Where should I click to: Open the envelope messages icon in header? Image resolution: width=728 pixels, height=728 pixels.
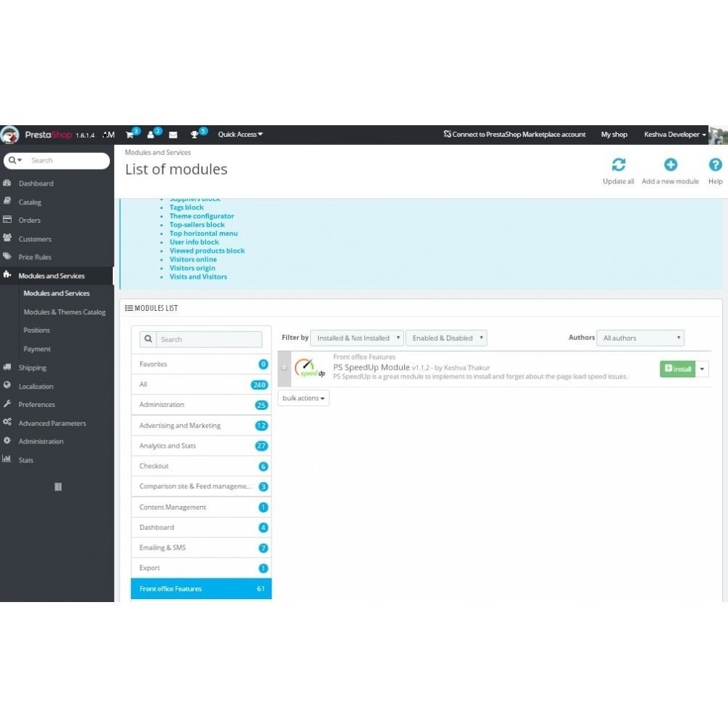click(173, 135)
